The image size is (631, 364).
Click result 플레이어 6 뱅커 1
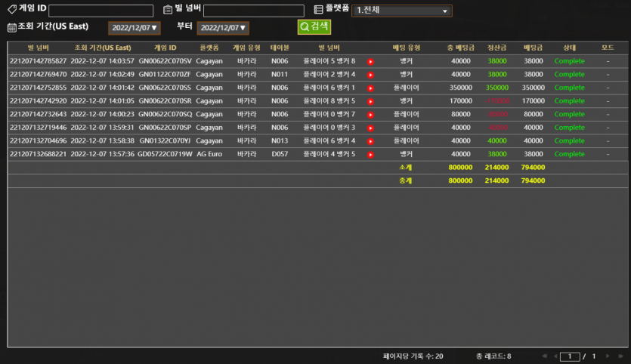click(x=329, y=88)
